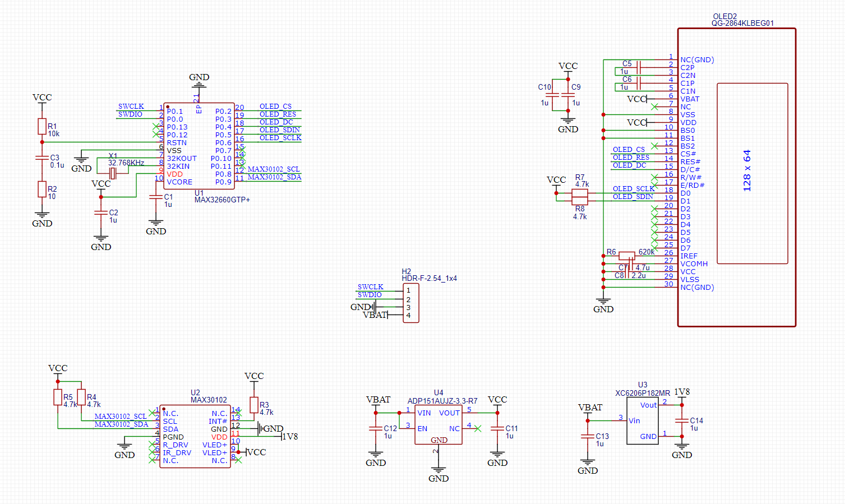The image size is (845, 504).
Task: Click capacitor C9 symbol
Action: [568, 95]
